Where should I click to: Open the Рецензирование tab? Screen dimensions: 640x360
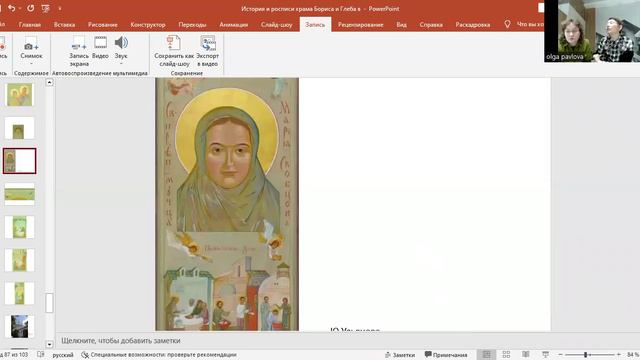(360, 24)
